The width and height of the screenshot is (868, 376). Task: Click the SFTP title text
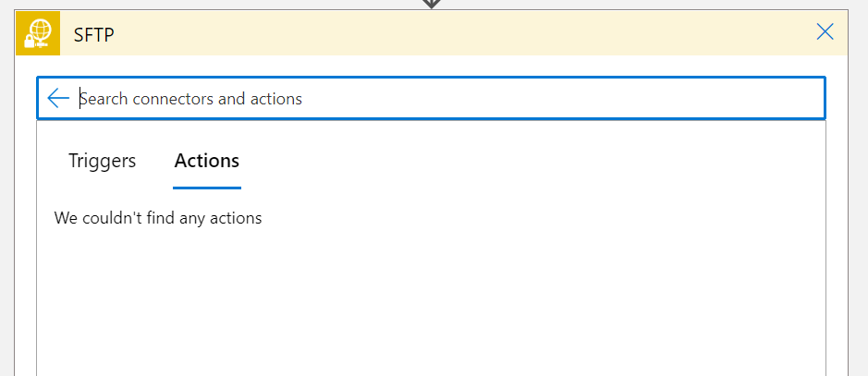[x=93, y=34]
